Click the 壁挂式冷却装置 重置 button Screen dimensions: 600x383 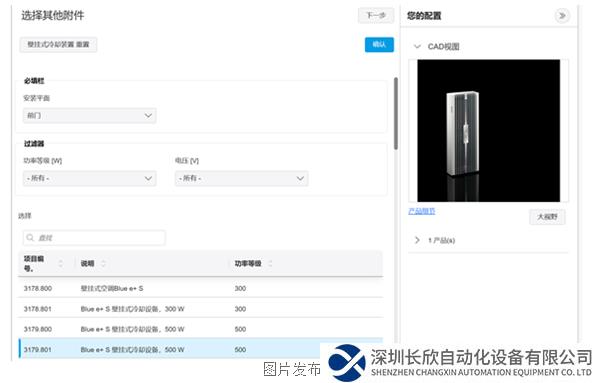58,44
